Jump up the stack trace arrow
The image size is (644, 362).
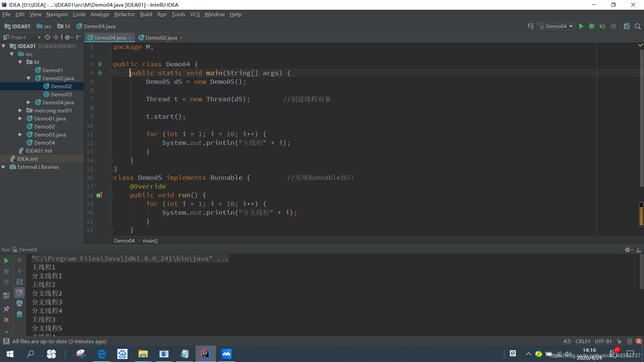[19, 260]
